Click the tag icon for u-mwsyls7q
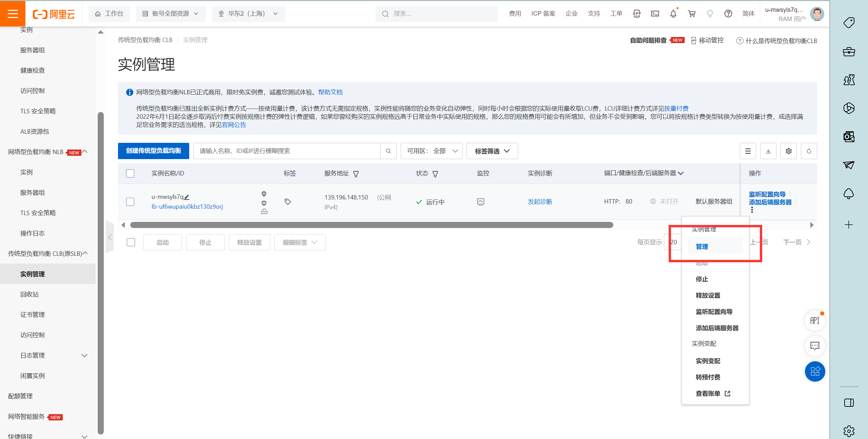 coord(288,202)
